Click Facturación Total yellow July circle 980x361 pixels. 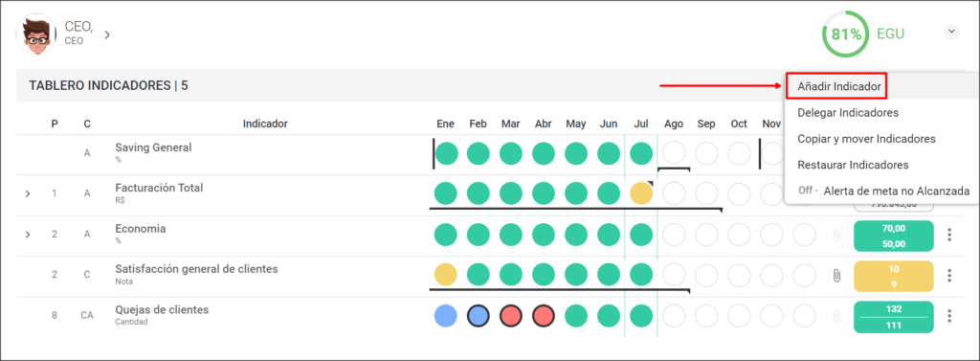641,194
